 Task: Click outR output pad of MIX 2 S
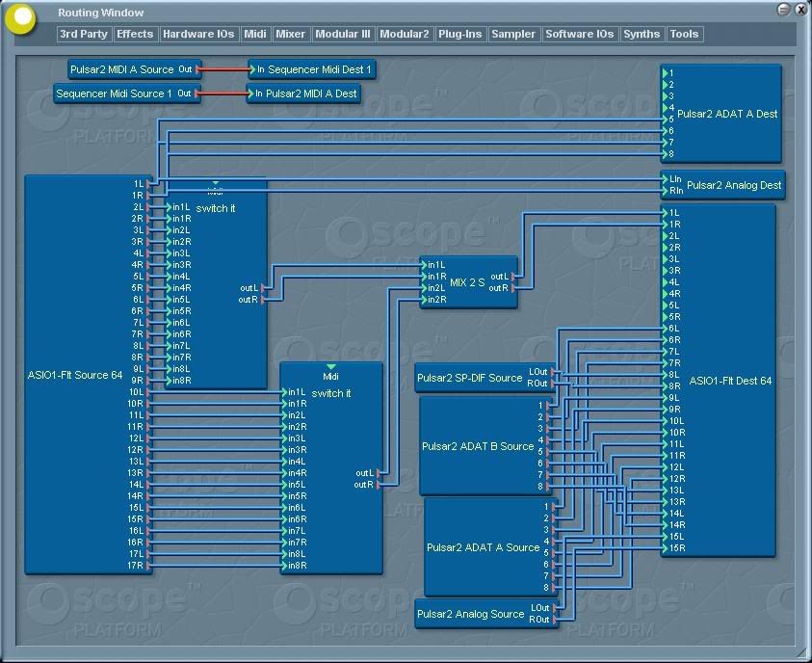(513, 288)
